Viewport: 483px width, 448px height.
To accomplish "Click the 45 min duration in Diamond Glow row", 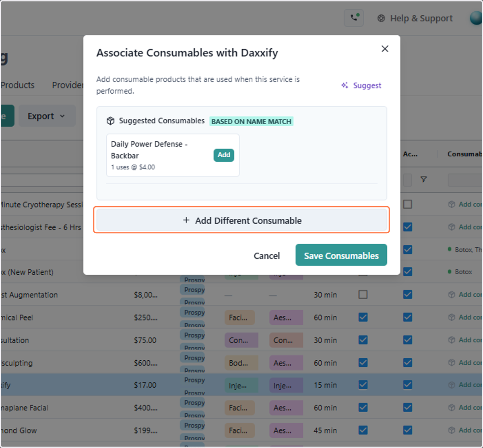I will click(325, 430).
